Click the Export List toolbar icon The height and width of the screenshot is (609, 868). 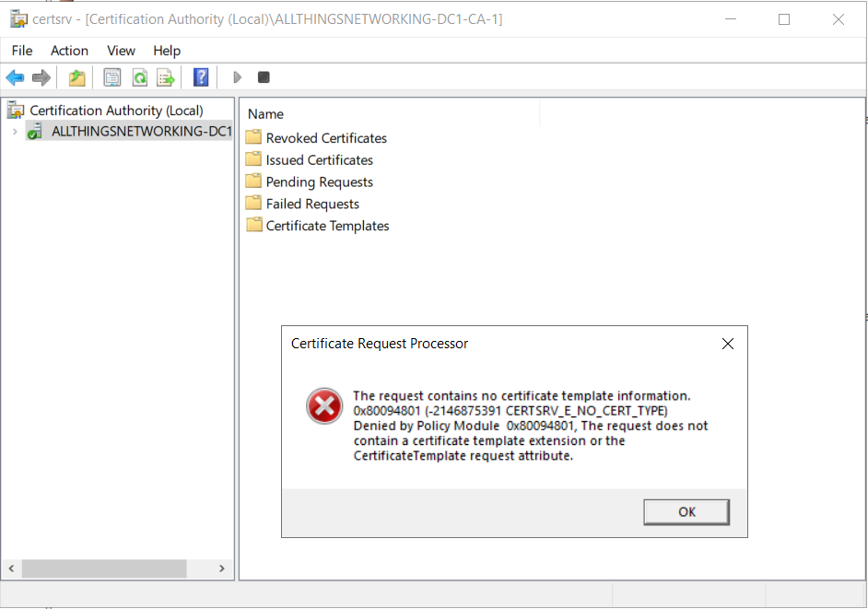point(166,77)
